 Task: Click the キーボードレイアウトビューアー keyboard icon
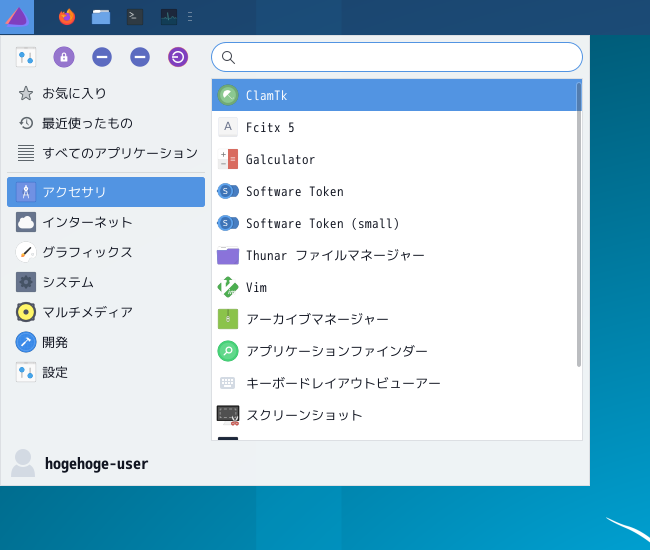pyautogui.click(x=228, y=383)
